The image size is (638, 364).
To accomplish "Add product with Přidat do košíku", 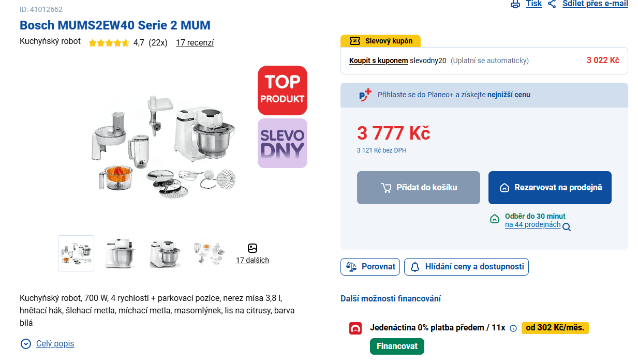I will pyautogui.click(x=419, y=188).
